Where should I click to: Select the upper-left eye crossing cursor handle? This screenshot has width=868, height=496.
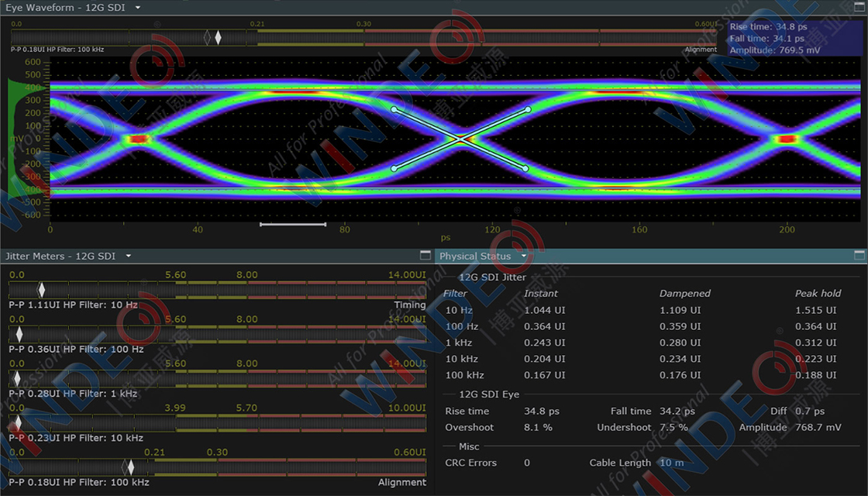(x=394, y=109)
